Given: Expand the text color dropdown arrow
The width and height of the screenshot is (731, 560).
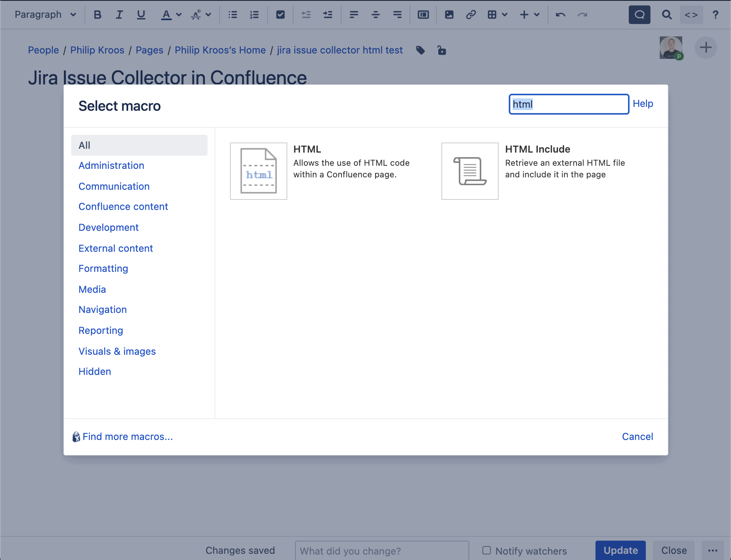Looking at the screenshot, I should click(179, 15).
